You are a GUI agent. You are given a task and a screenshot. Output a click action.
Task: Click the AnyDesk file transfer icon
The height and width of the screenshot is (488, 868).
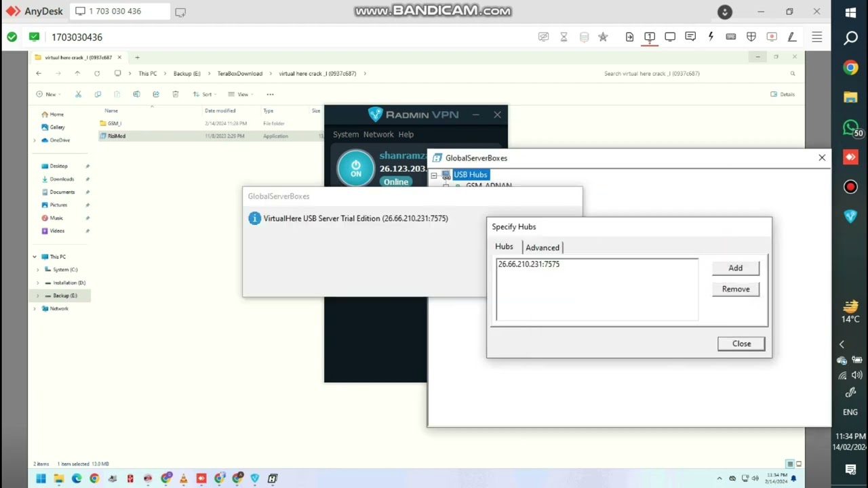tap(629, 37)
